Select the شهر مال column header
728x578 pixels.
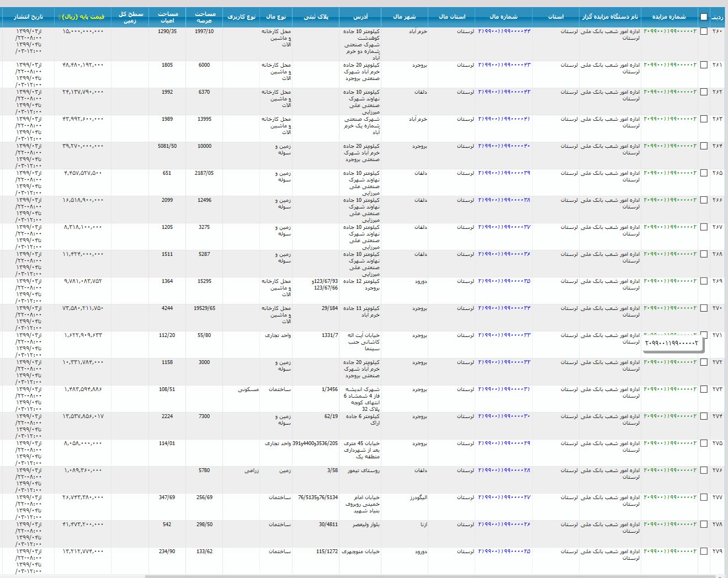click(404, 17)
